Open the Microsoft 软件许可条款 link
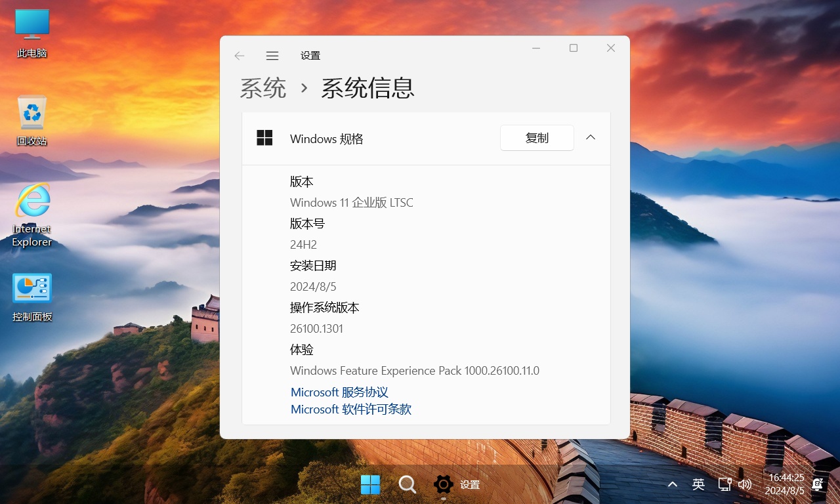 351,409
